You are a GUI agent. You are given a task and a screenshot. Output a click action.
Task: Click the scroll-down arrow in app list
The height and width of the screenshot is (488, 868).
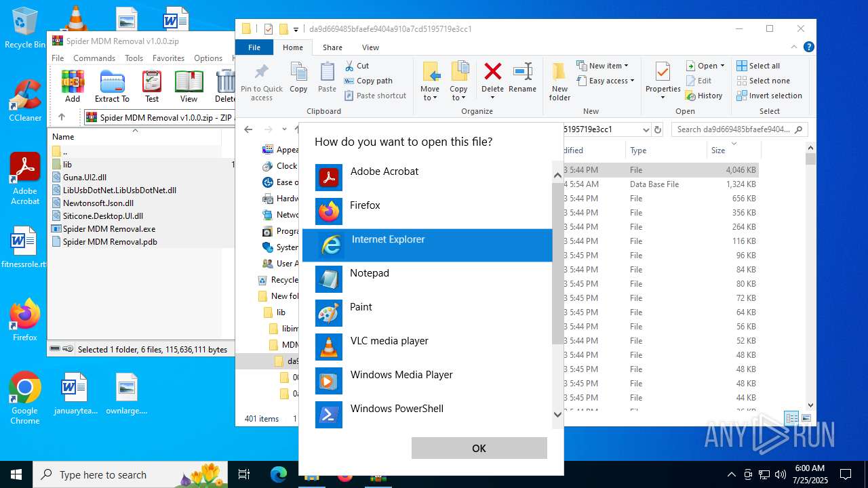(557, 415)
